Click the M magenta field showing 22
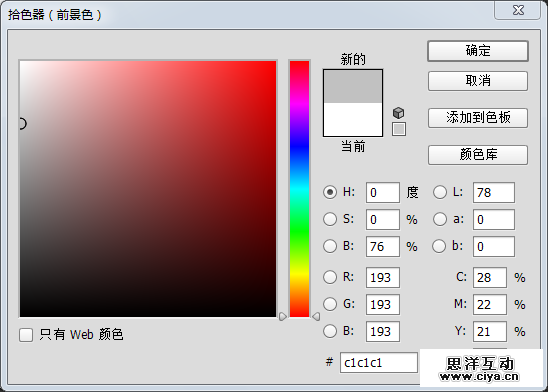Viewport: 548px width, 392px height. pyautogui.click(x=490, y=304)
